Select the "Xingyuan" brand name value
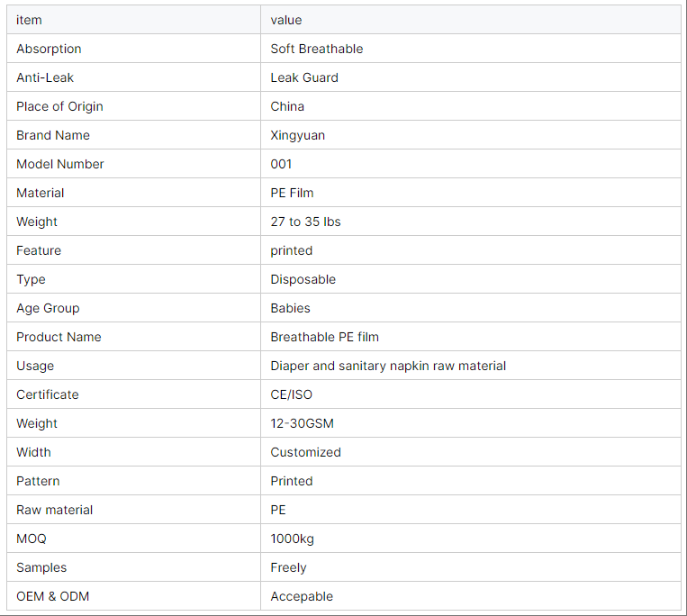687x616 pixels. [298, 135]
